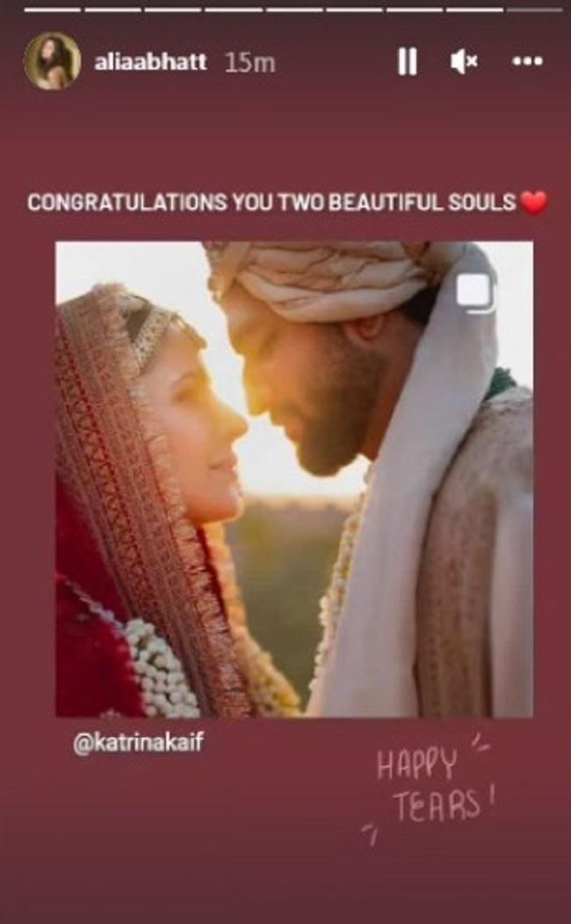Screen dimensions: 571x924
Task: Jump to the last story segment bar
Action: click(535, 10)
